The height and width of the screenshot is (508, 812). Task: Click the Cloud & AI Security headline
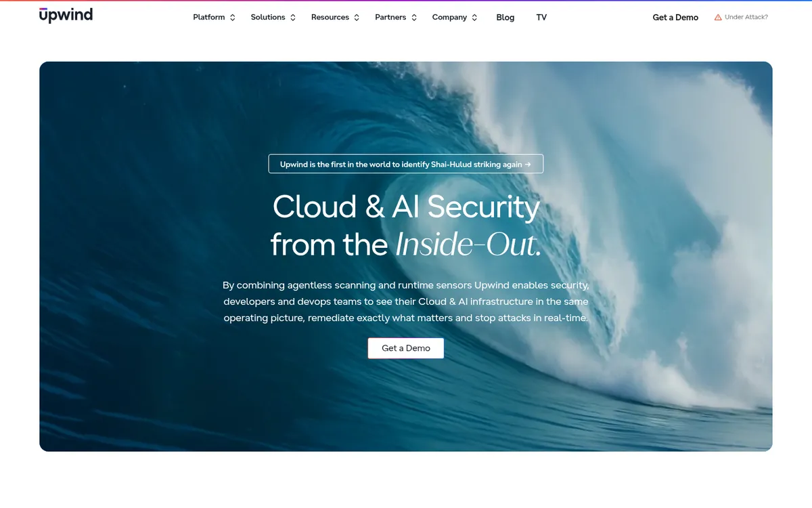pos(406,207)
